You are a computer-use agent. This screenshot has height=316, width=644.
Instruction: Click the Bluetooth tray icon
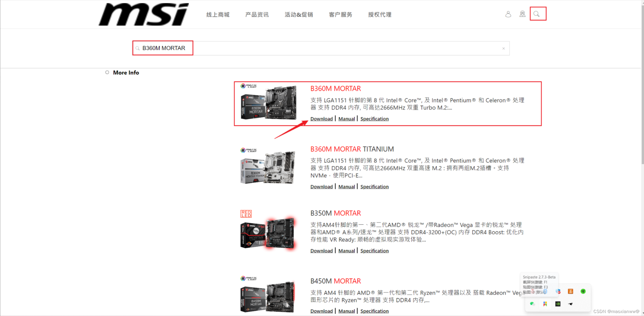coord(545,292)
